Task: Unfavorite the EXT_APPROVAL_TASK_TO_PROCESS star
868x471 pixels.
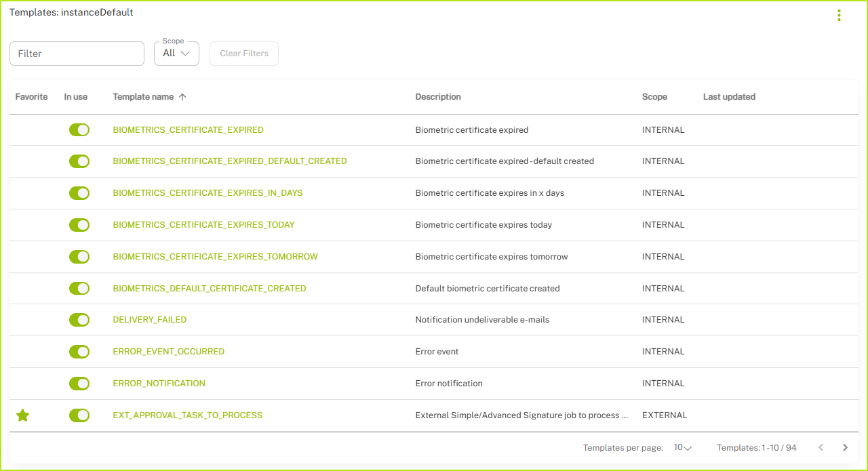Action: tap(23, 415)
